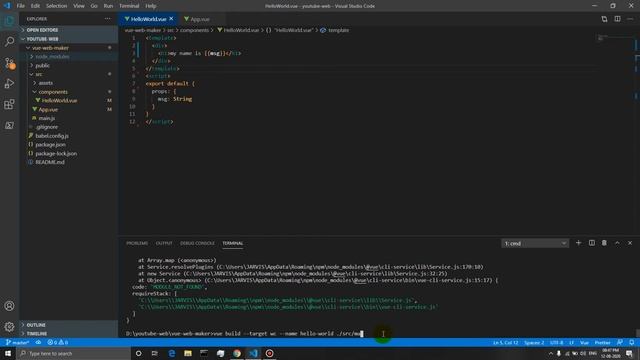
Task: Click the Ln/Col cursor position indicator
Action: [x=505, y=342]
